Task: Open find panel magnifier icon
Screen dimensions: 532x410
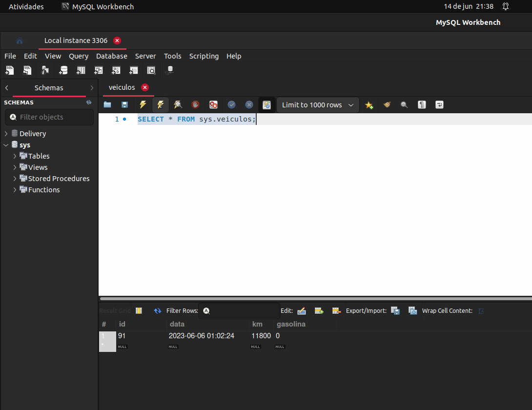Action: point(404,105)
